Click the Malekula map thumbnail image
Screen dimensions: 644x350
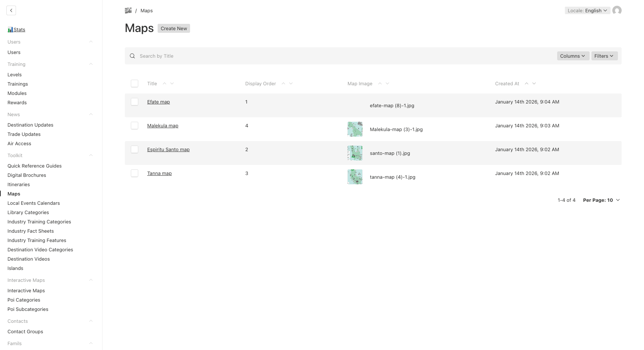(x=355, y=129)
